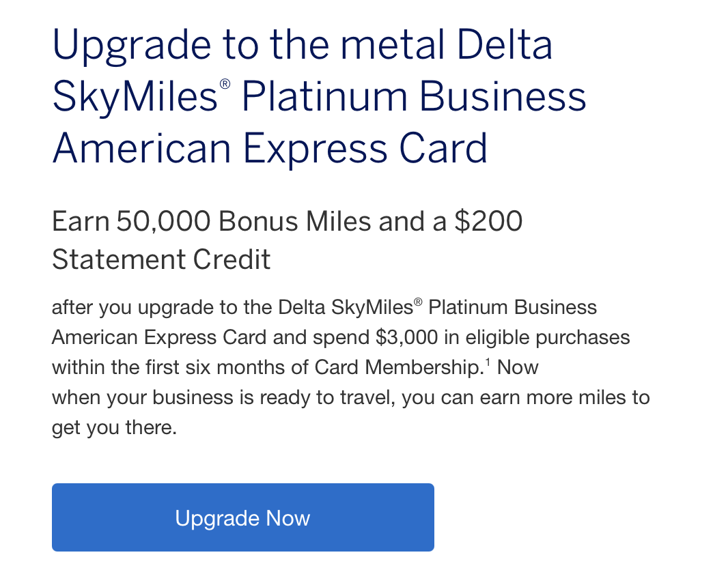Click "when your business is ready to travel" line
This screenshot has width=728, height=572.
pyautogui.click(x=222, y=397)
